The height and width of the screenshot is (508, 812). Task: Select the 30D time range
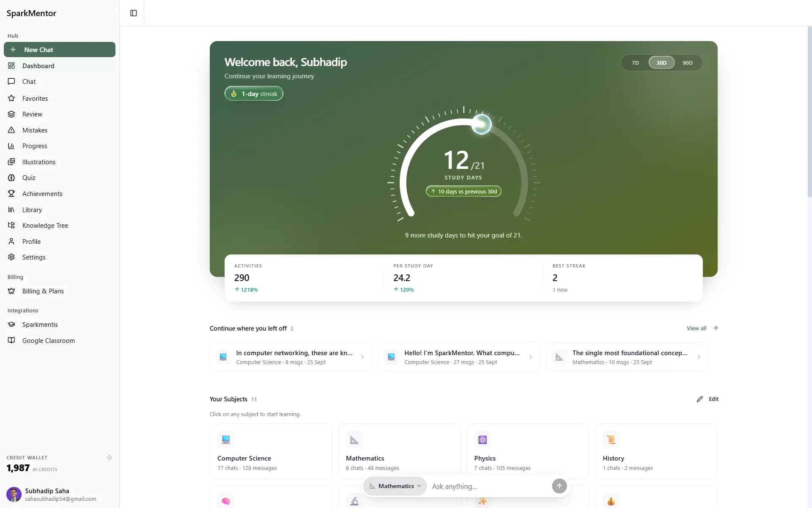point(661,63)
